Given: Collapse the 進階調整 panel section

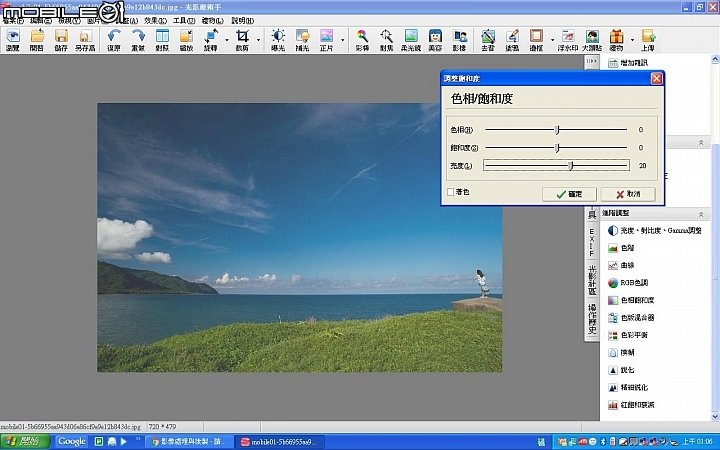Looking at the screenshot, I should [700, 214].
